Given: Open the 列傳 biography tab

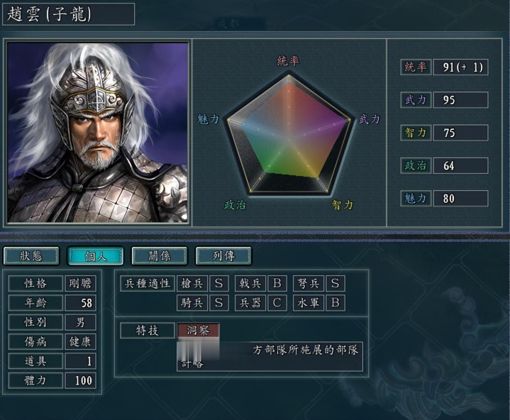Looking at the screenshot, I should pos(223,255).
